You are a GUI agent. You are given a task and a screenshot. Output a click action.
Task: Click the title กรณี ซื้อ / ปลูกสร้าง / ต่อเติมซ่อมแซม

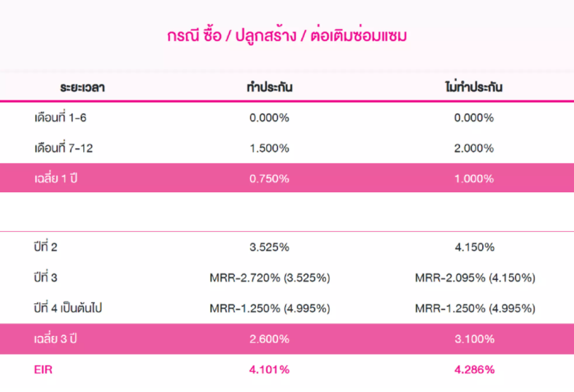point(287,36)
